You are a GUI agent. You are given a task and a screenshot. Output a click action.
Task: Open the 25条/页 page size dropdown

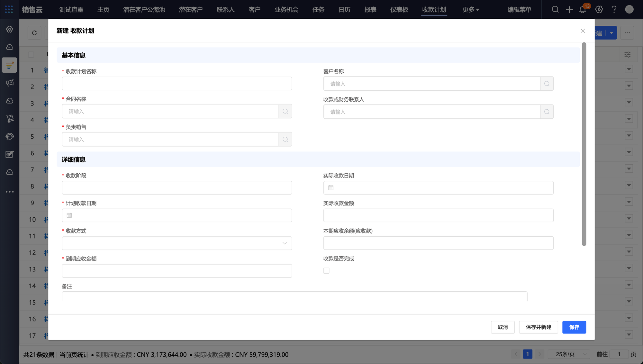tap(569, 354)
